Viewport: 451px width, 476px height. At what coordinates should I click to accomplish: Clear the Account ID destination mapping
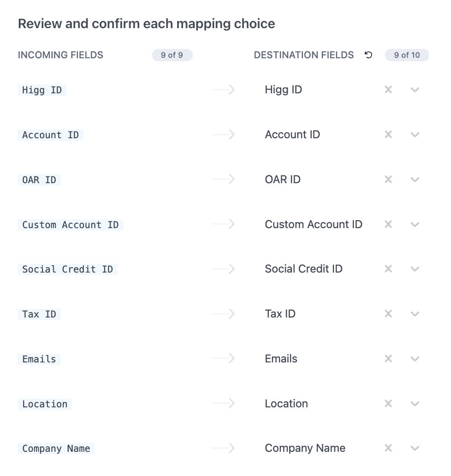[x=388, y=134]
